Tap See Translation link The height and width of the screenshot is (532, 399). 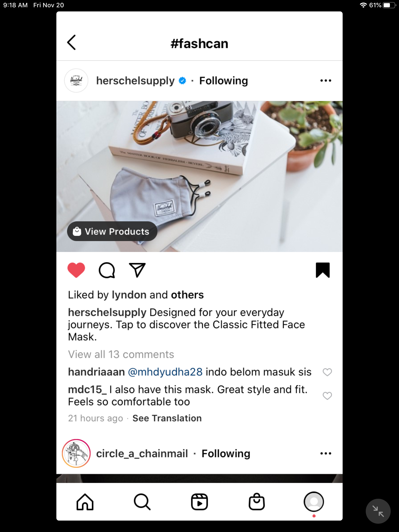(167, 418)
